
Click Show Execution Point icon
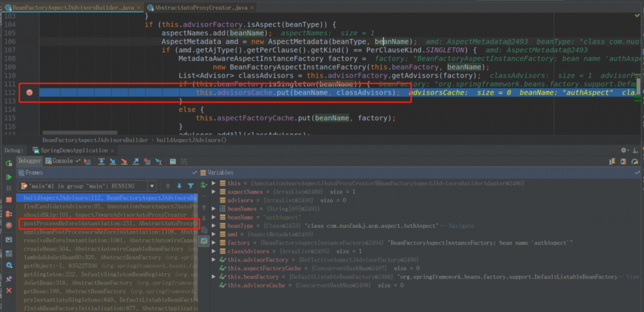tap(87, 161)
